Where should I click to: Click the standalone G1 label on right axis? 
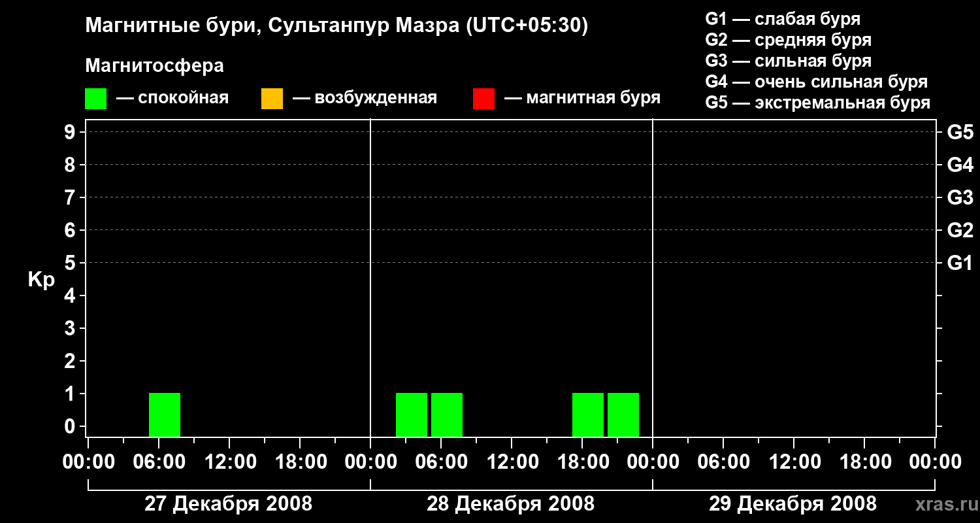pos(960,263)
